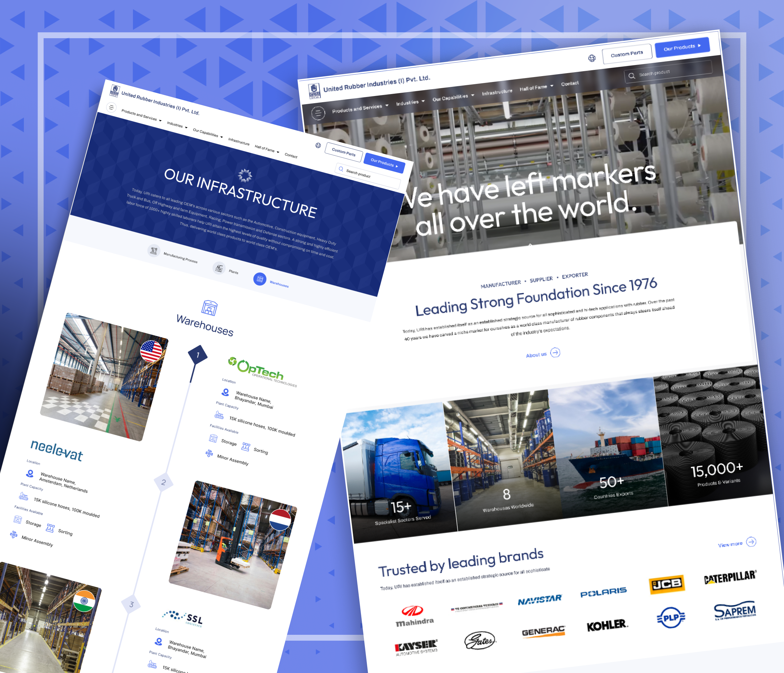The height and width of the screenshot is (673, 784).
Task: Open the 50+ Countries Exports tile
Action: click(x=608, y=448)
